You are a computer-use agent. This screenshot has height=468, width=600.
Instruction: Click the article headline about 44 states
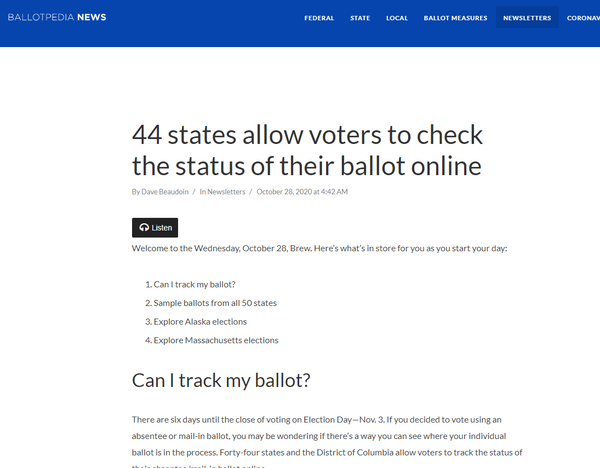click(x=307, y=150)
